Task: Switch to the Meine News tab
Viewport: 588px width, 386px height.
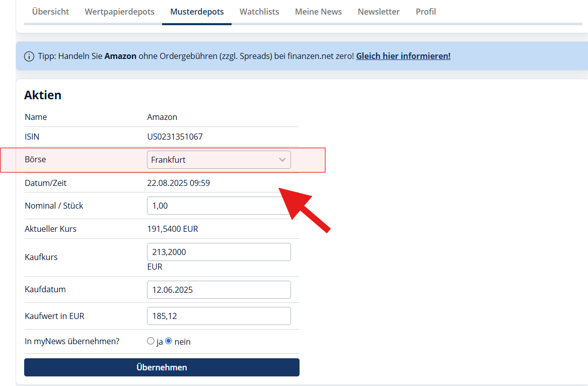Action: click(318, 12)
